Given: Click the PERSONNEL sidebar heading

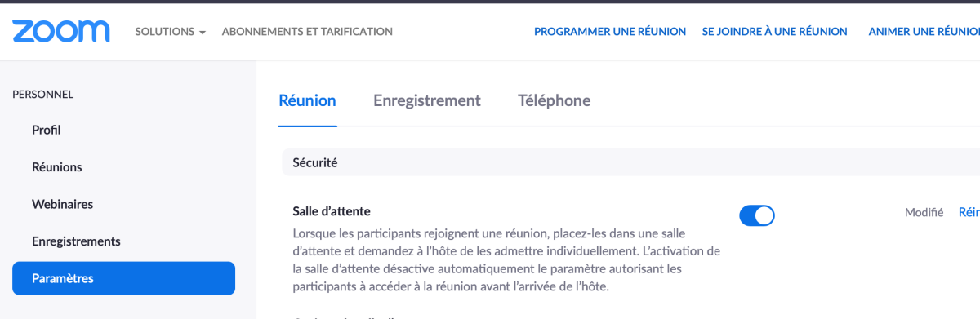Looking at the screenshot, I should [x=43, y=95].
